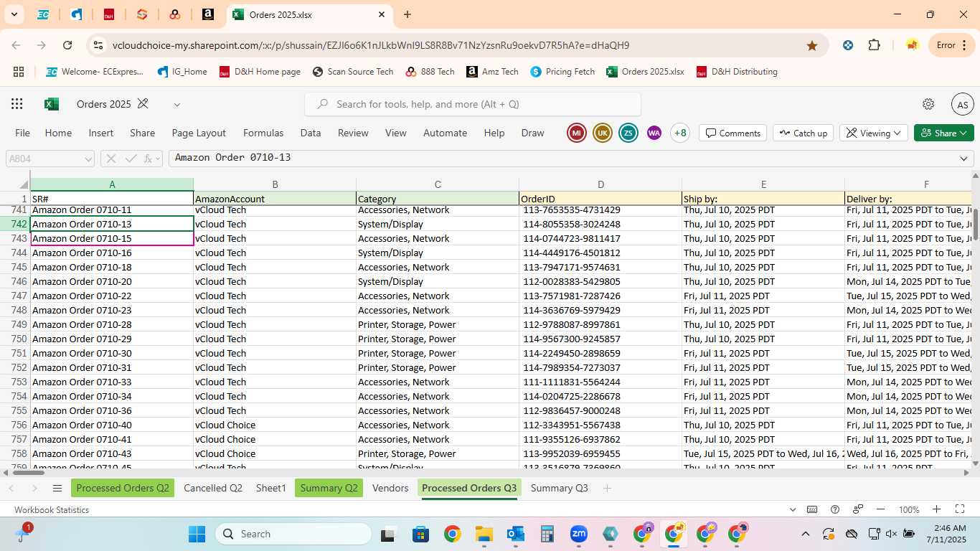Open the Office app launcher grid
Viewport: 980px width, 551px height.
point(17,104)
